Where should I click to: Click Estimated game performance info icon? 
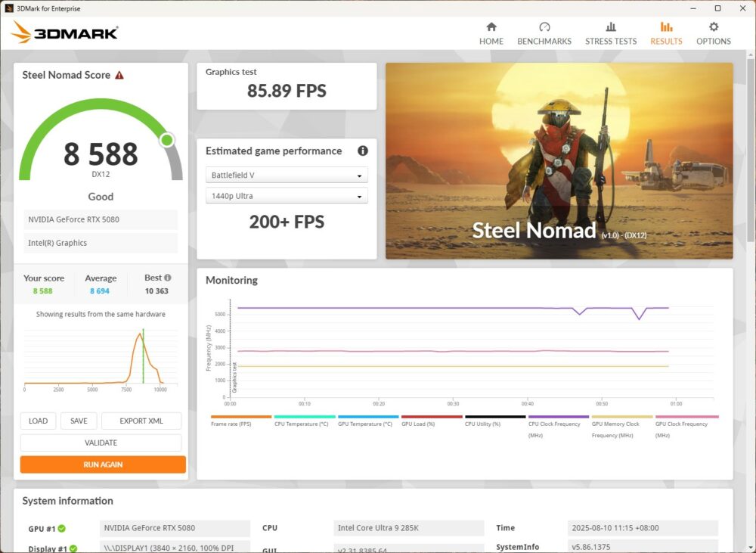pyautogui.click(x=363, y=151)
